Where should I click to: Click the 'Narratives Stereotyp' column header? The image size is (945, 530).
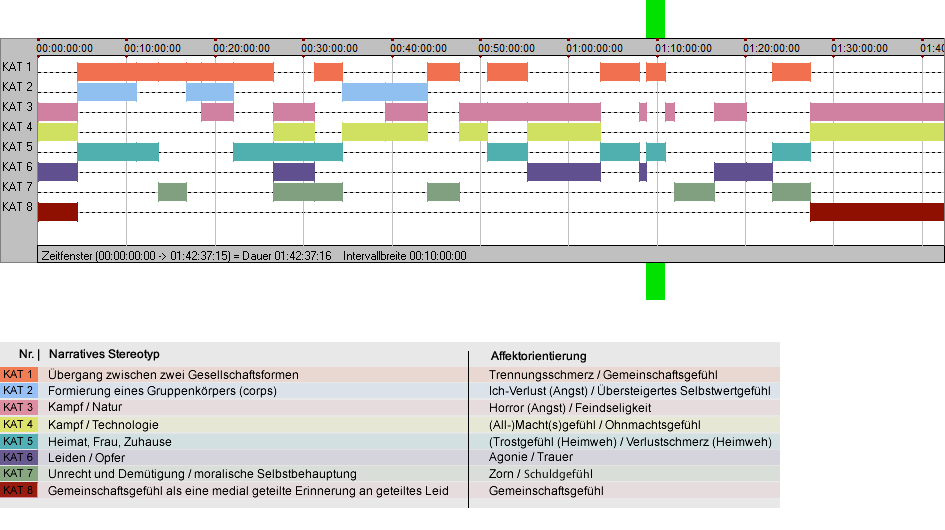pos(104,354)
